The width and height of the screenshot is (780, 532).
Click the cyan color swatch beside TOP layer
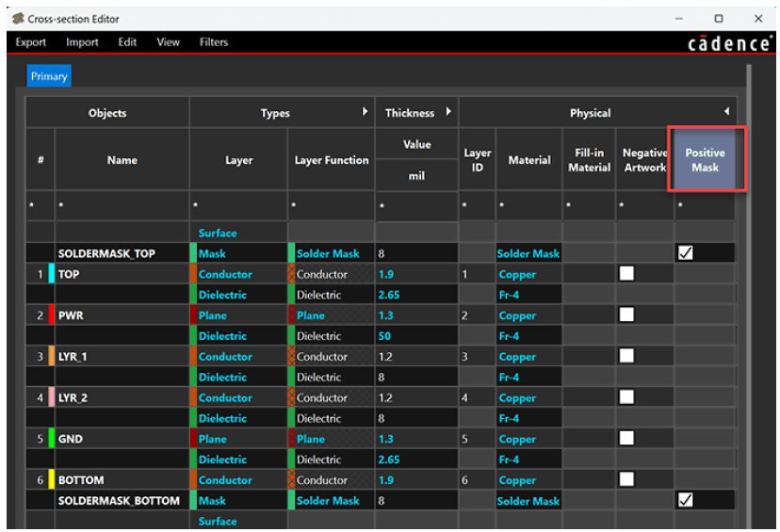(x=52, y=274)
